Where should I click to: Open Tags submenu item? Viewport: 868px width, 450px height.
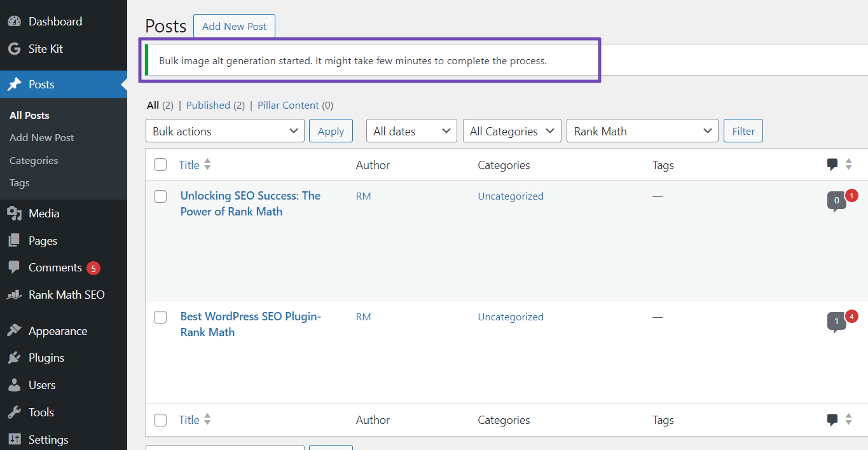click(20, 182)
